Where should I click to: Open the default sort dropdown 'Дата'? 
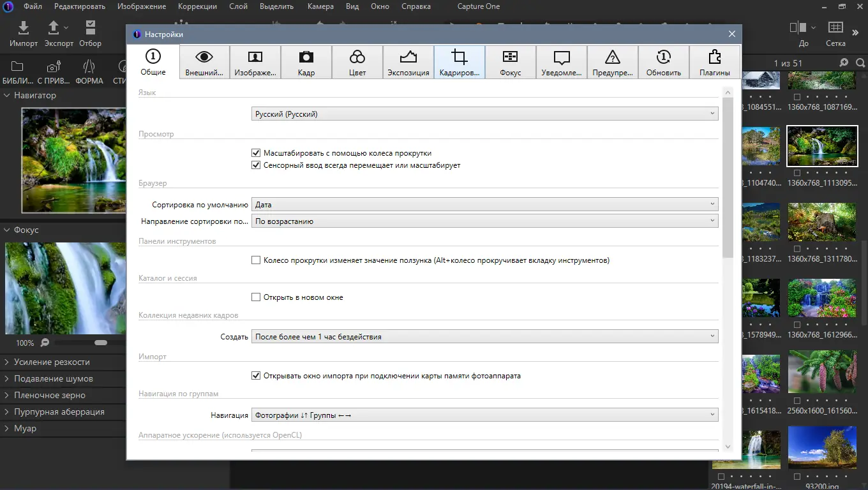[x=485, y=205]
